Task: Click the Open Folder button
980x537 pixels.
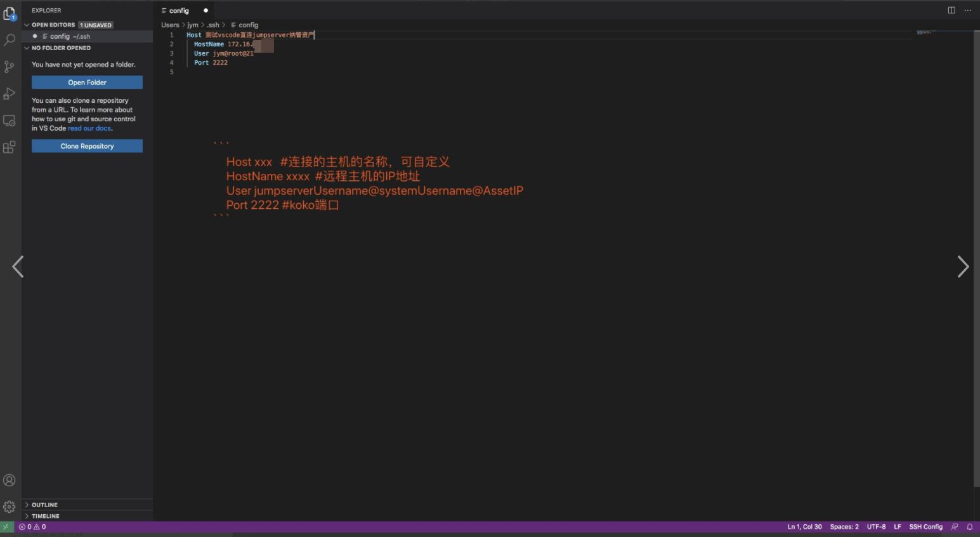Action: coord(87,82)
